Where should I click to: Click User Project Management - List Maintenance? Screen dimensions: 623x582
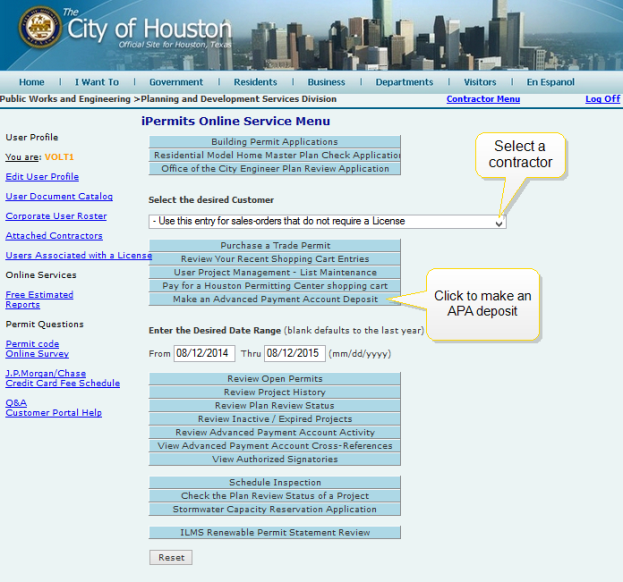(x=275, y=273)
